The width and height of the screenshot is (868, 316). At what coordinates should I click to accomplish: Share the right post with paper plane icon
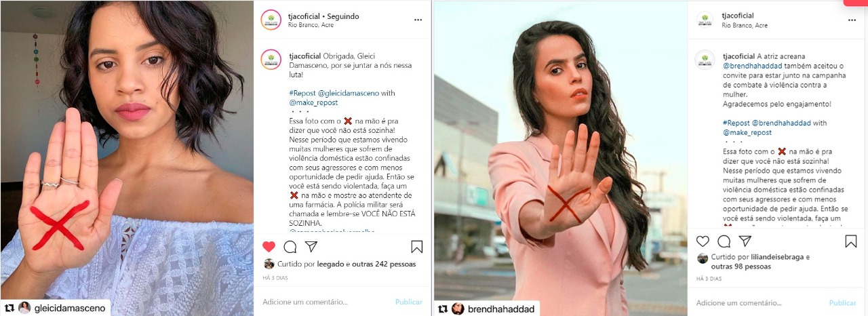[745, 241]
